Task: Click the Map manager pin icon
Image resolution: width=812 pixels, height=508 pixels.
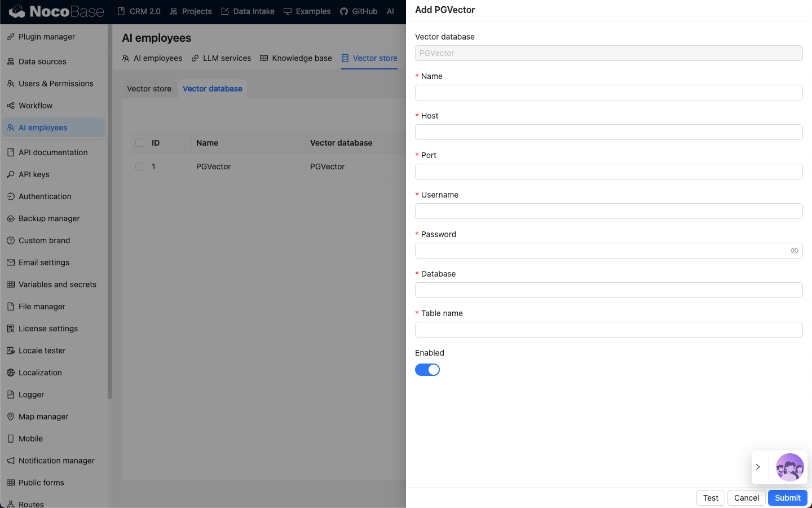Action: (11, 417)
